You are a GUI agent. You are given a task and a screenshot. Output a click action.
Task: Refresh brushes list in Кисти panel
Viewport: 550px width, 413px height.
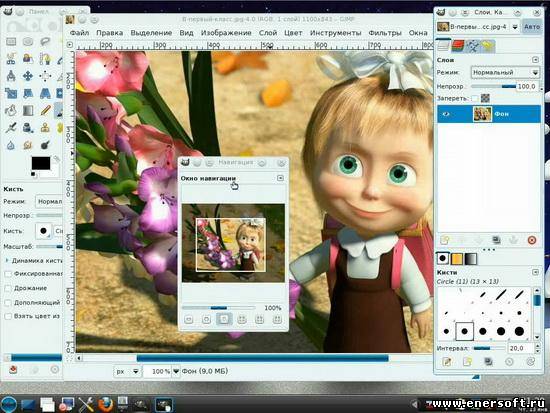(x=530, y=362)
